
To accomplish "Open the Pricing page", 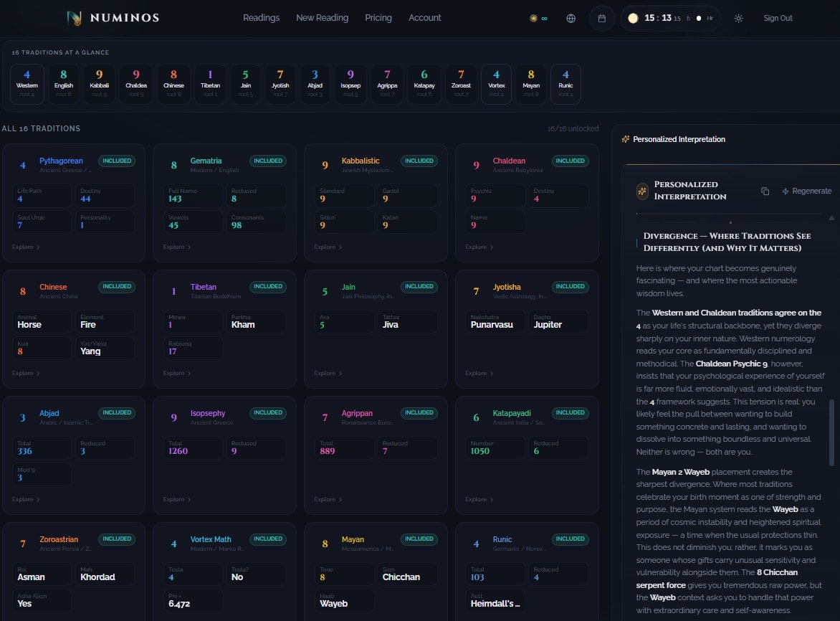I will 378,18.
